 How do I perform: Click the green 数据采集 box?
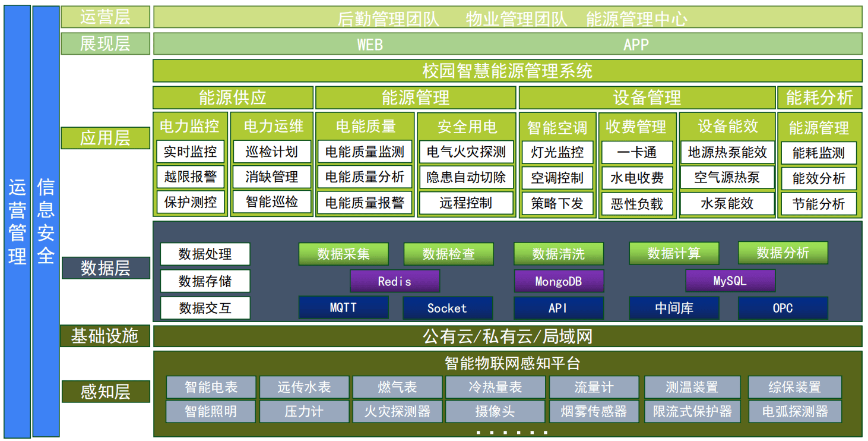343,254
